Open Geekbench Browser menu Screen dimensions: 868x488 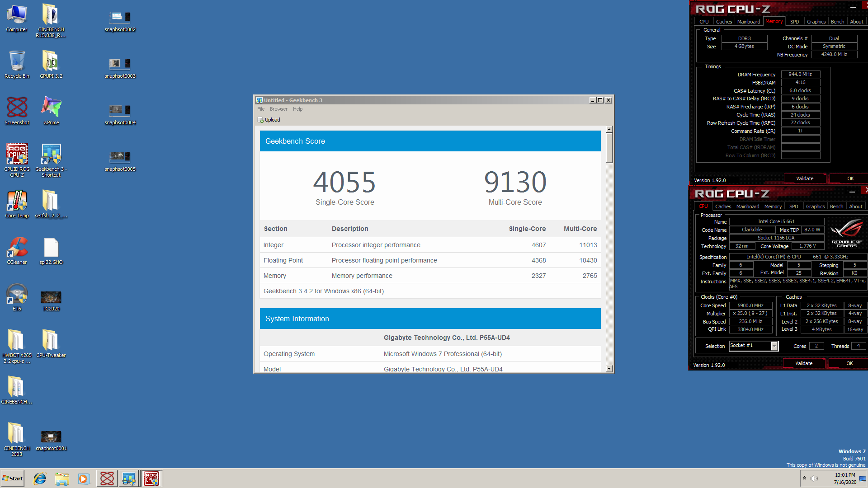[278, 109]
